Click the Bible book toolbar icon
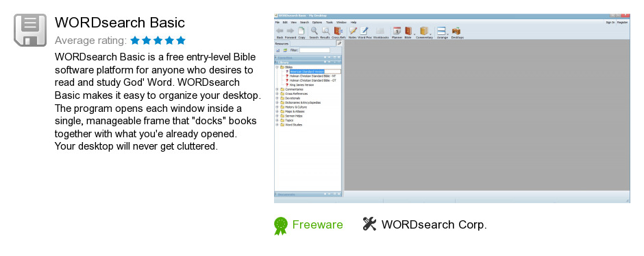Image resolution: width=644 pixels, height=256 pixels. 408,31
